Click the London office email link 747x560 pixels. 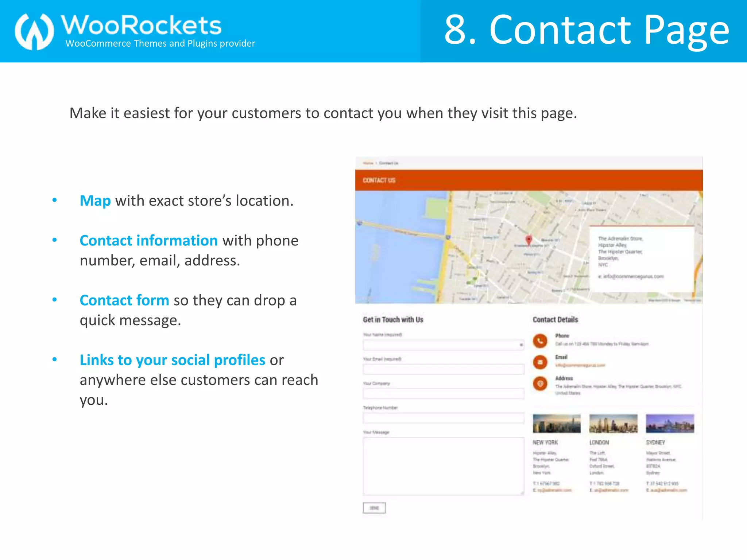[611, 490]
